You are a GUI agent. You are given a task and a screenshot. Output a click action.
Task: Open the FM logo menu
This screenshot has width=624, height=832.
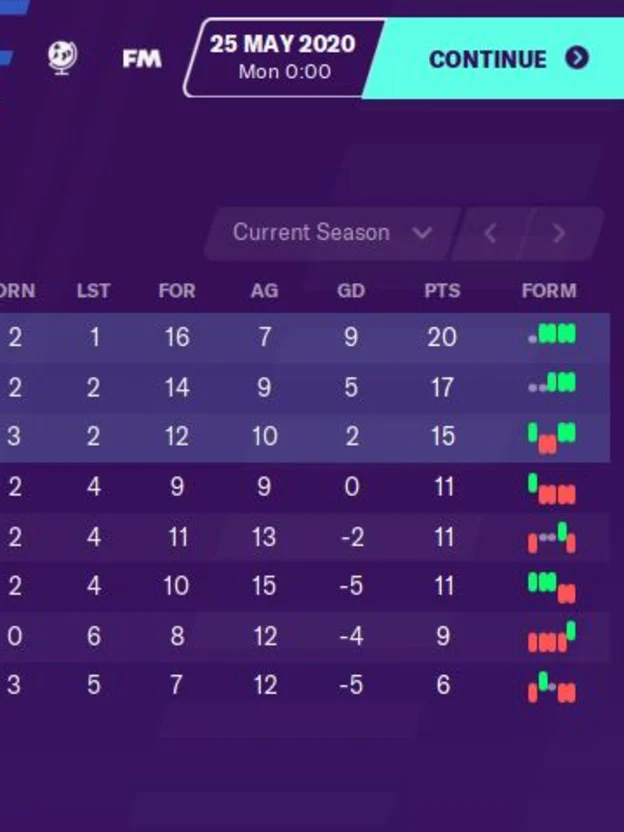[x=140, y=59]
